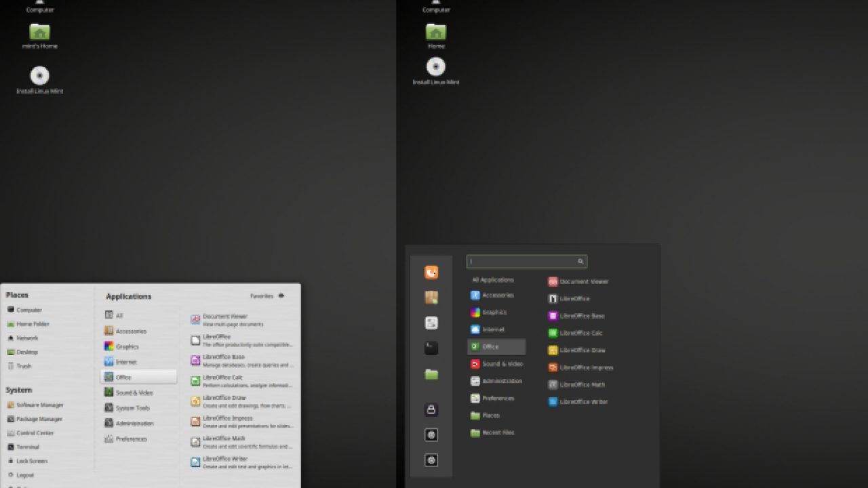Click the Lock Screen padlock in dark sidebar
The width and height of the screenshot is (868, 488).
[x=431, y=409]
